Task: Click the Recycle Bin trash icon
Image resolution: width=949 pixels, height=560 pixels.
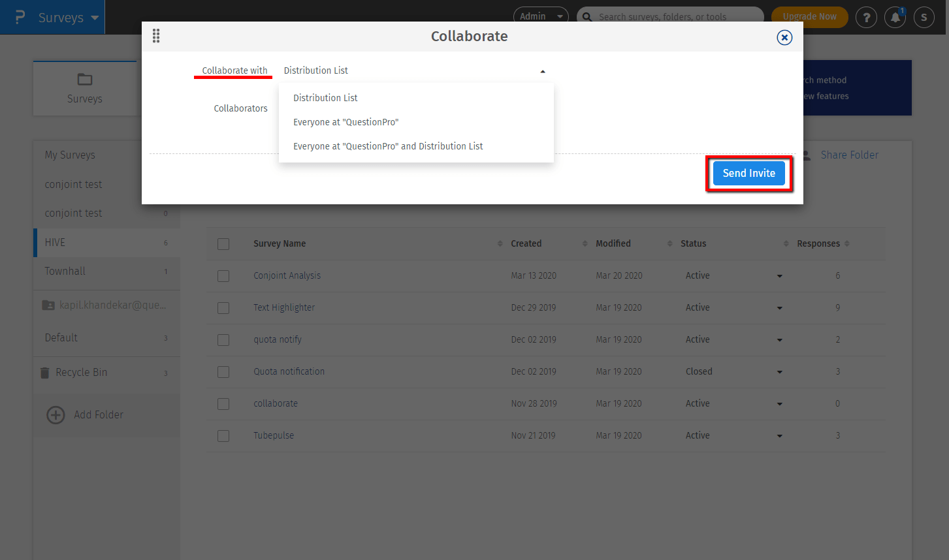Action: (x=45, y=373)
